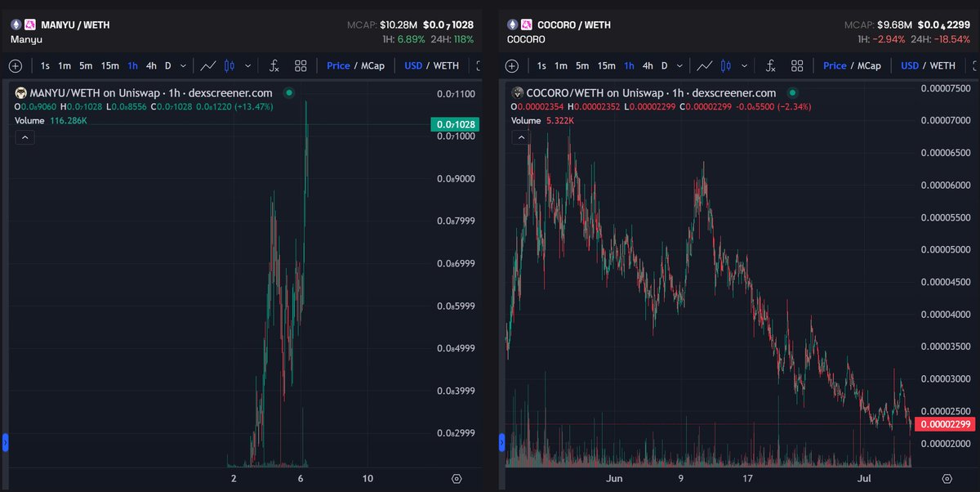Add comparison with plus icon on MANYU chart
Viewport: 980px width, 492px height.
click(16, 65)
